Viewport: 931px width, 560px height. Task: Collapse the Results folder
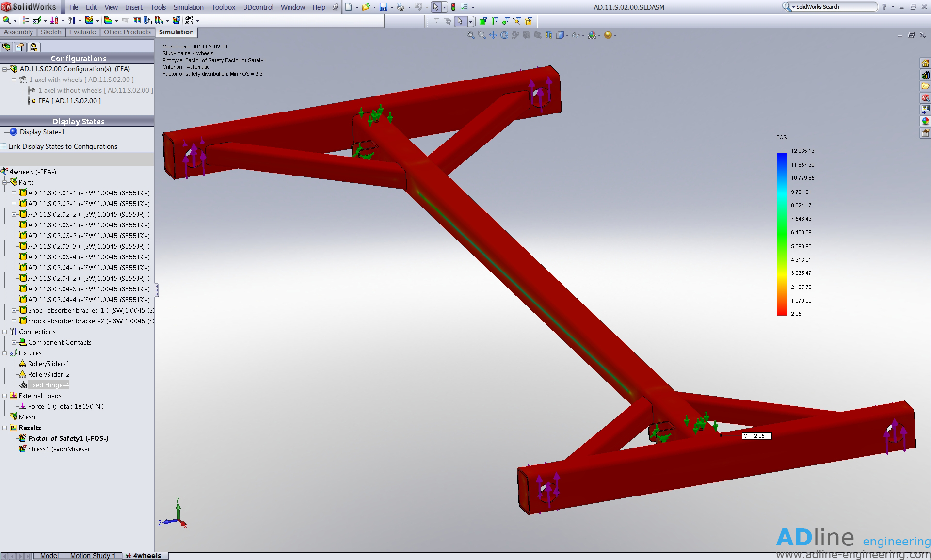click(5, 428)
